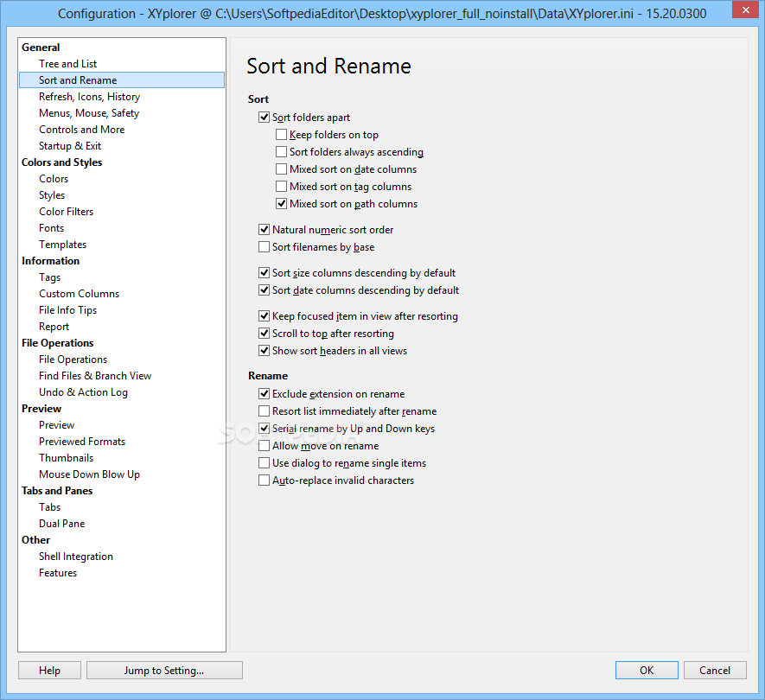This screenshot has width=765, height=700.
Task: Select the Colors and Styles heading
Action: pos(61,162)
